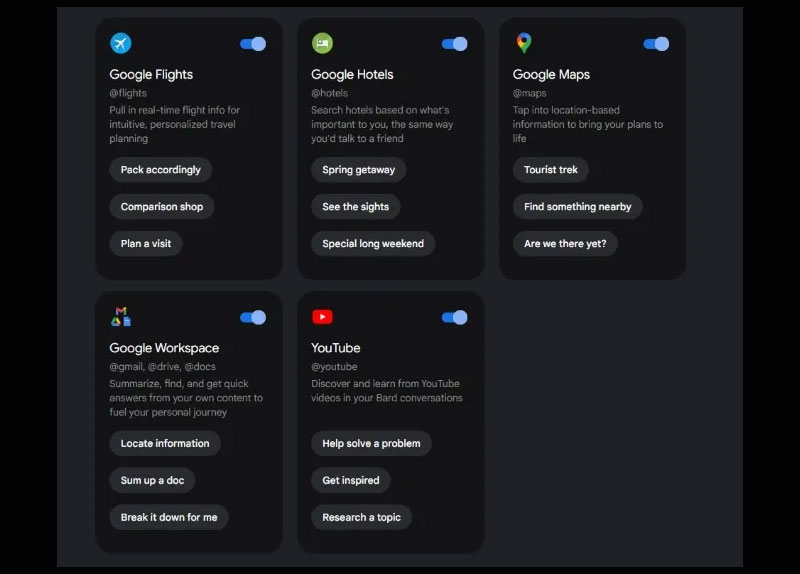The width and height of the screenshot is (800, 574).
Task: Click the YouTube play logo icon
Action: click(x=322, y=317)
